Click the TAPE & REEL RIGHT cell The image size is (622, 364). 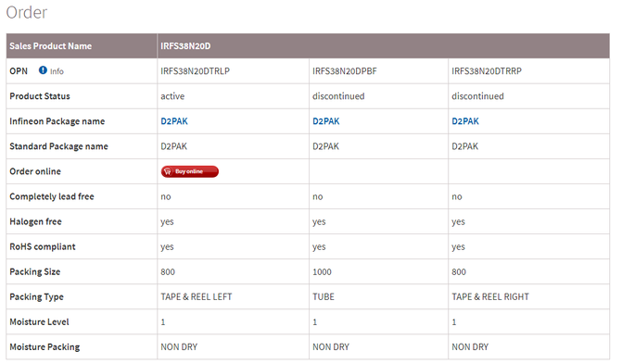[x=528, y=296]
